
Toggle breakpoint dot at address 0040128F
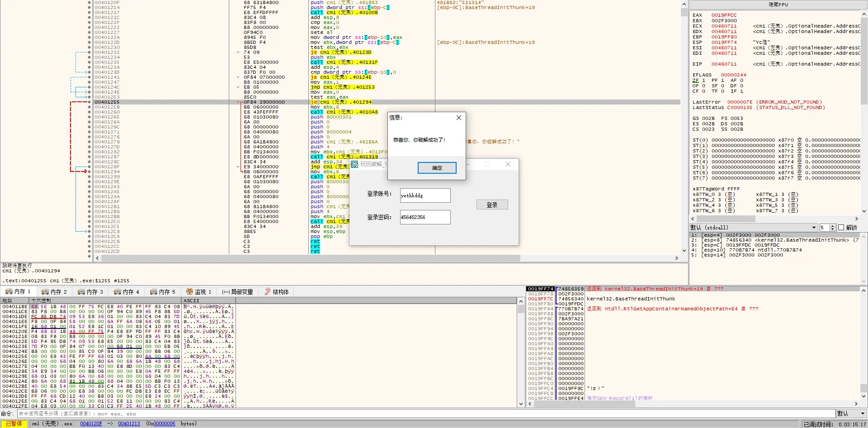90,167
